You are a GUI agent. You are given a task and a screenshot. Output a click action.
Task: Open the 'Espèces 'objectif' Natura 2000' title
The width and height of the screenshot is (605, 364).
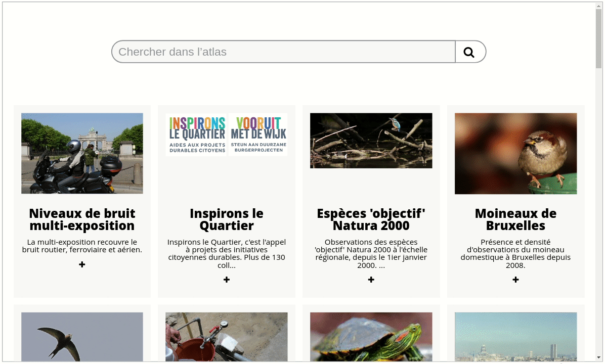point(371,219)
